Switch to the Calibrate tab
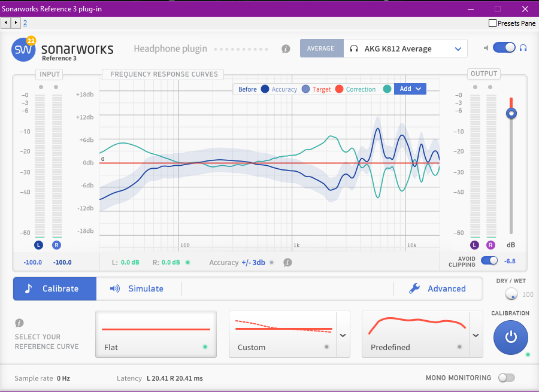 click(x=55, y=288)
